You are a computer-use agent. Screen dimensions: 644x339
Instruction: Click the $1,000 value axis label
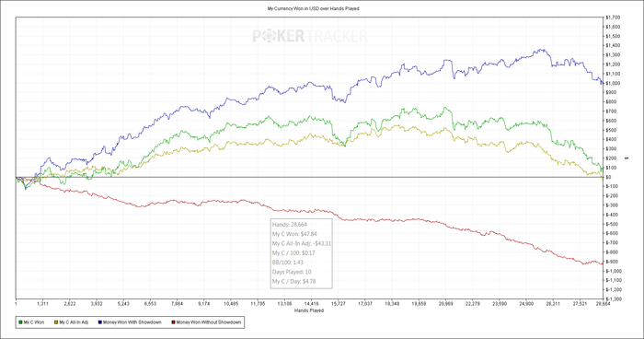(613, 84)
